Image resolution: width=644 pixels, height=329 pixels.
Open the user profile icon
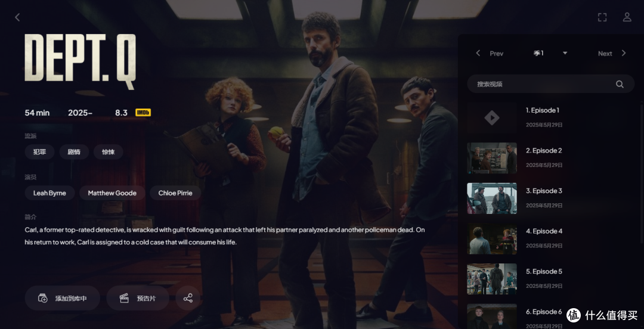[x=627, y=17]
